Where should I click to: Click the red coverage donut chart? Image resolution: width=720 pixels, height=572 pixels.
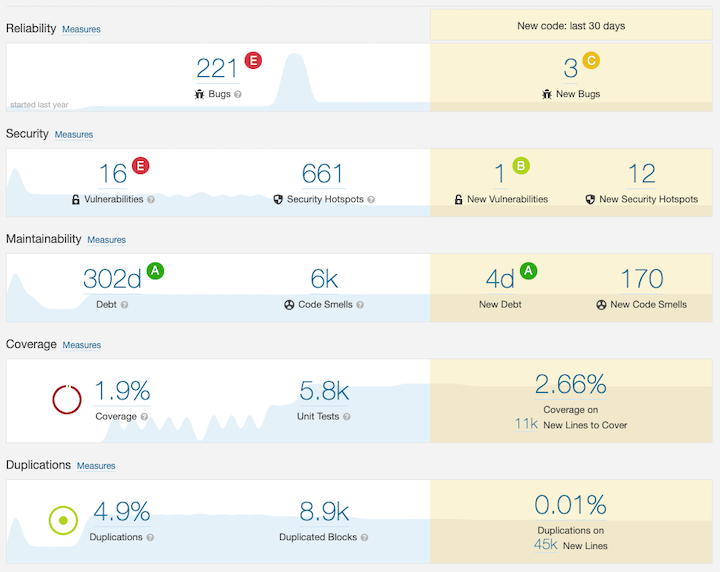[67, 399]
